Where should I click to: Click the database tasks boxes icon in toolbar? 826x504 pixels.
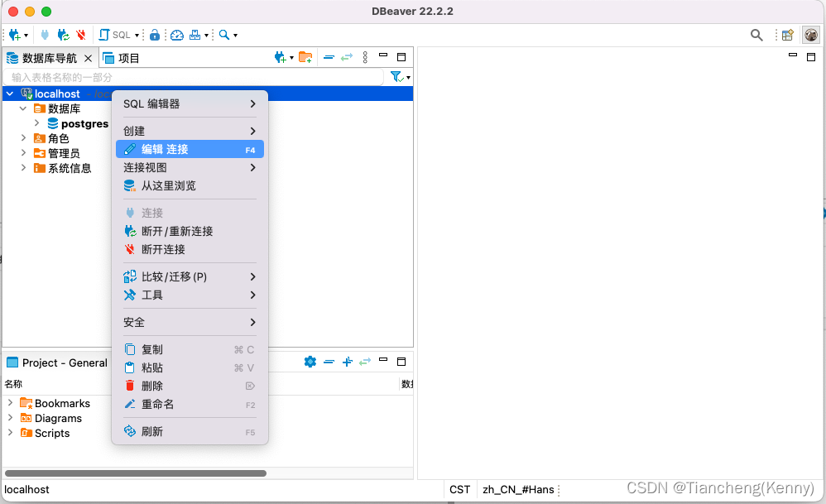[x=194, y=35]
